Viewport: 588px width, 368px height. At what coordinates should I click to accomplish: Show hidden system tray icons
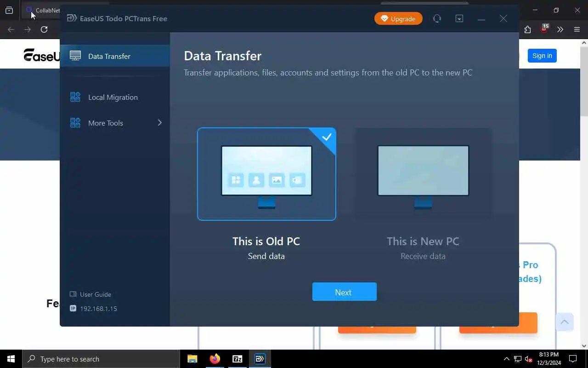point(507,359)
